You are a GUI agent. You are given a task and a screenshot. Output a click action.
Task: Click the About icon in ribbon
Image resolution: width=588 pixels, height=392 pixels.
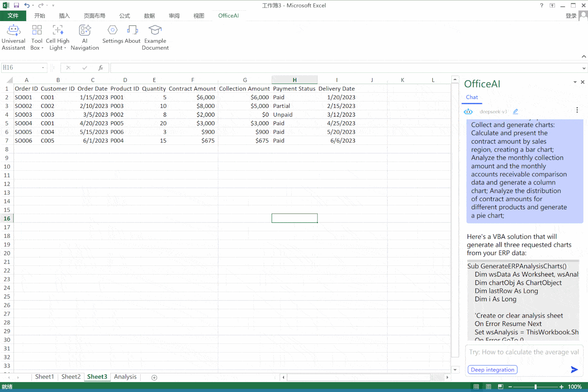[x=132, y=30]
